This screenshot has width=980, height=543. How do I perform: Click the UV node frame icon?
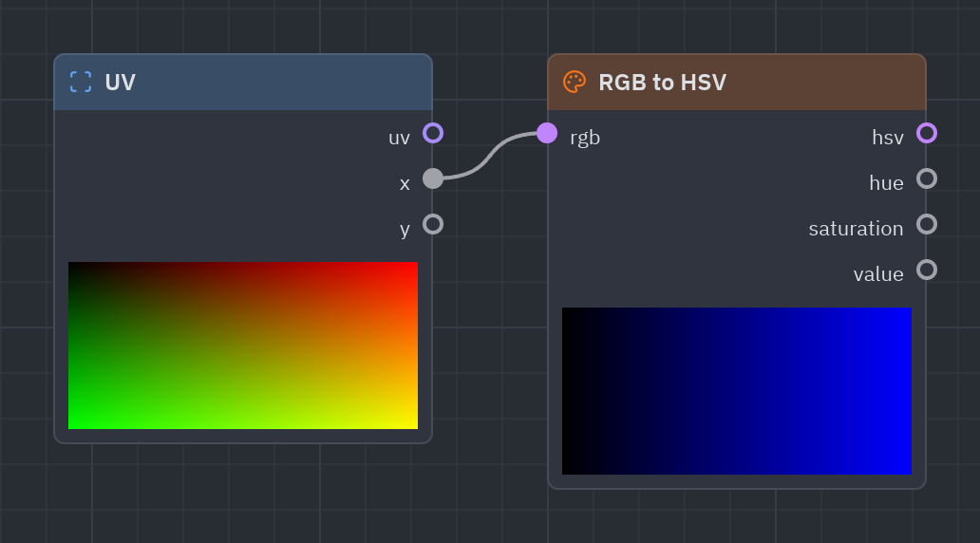click(81, 82)
